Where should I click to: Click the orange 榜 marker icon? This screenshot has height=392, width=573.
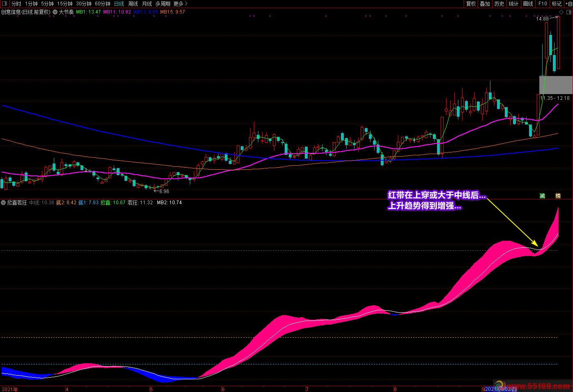pos(558,196)
